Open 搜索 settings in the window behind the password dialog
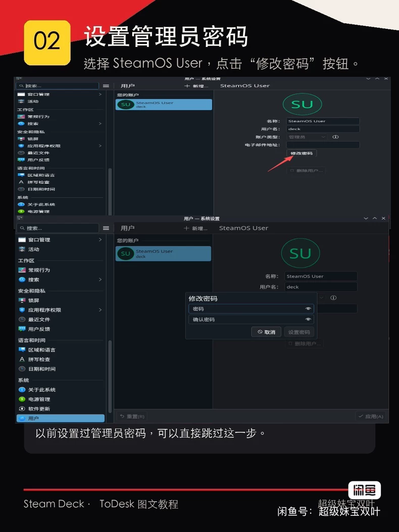The height and width of the screenshot is (532, 399). point(60,279)
